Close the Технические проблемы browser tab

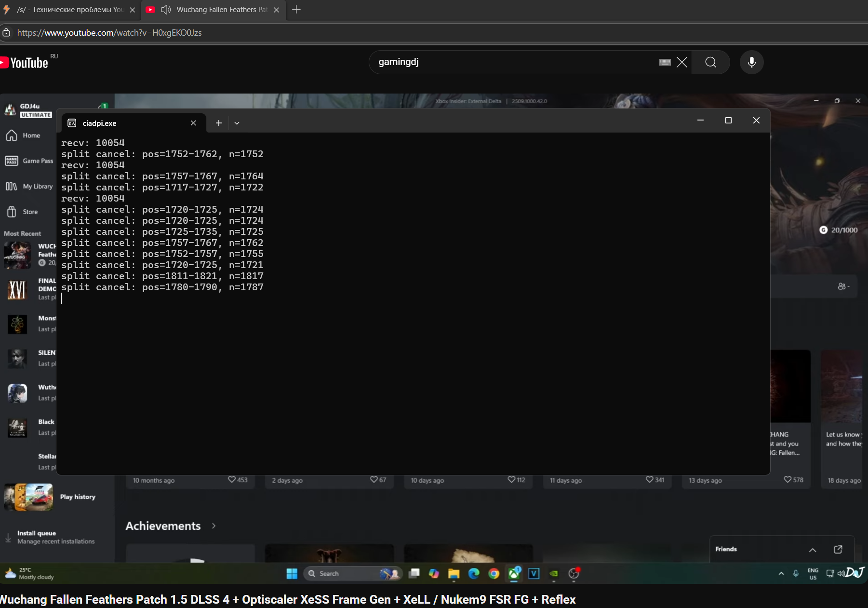point(133,10)
